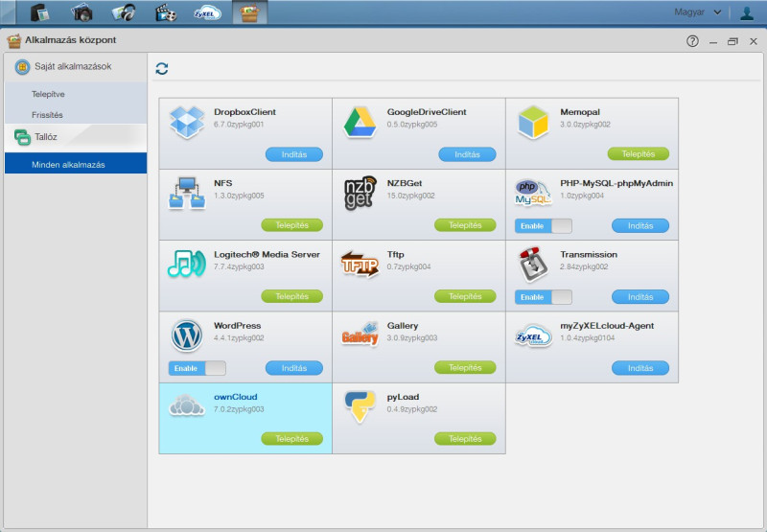Click the Transmission app icon
Viewport: 767px width, 532px height.
pyautogui.click(x=533, y=265)
